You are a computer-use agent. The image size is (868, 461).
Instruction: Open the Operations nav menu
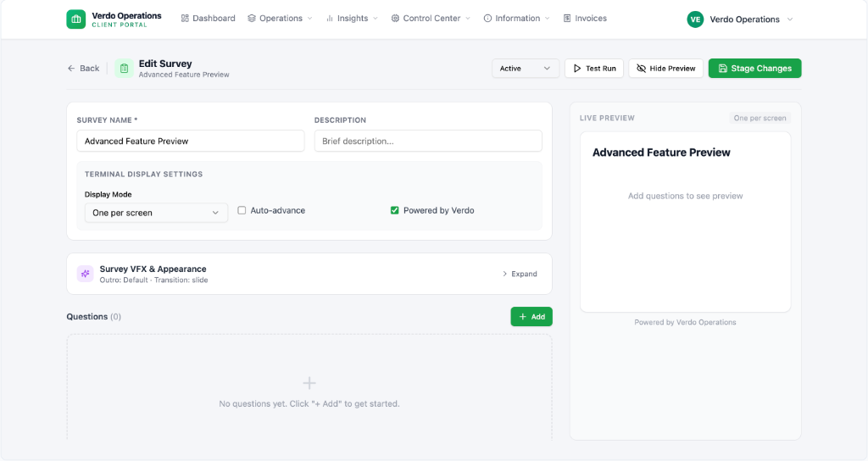tap(280, 19)
